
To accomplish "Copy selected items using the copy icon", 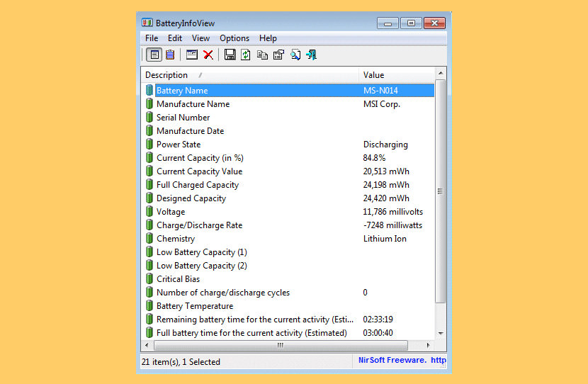I will (x=262, y=55).
